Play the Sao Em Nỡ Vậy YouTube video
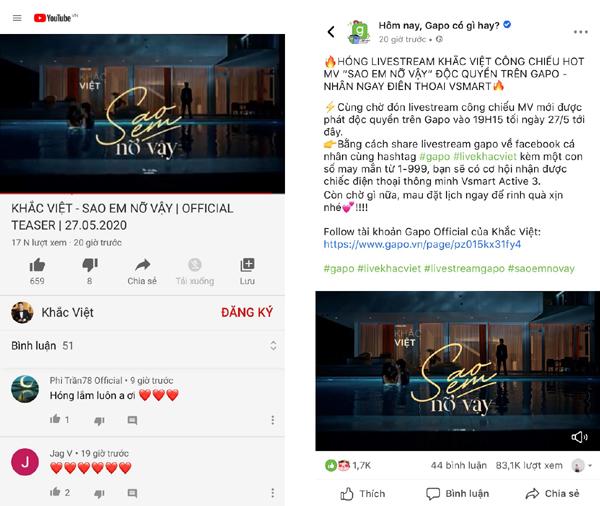 [x=142, y=114]
